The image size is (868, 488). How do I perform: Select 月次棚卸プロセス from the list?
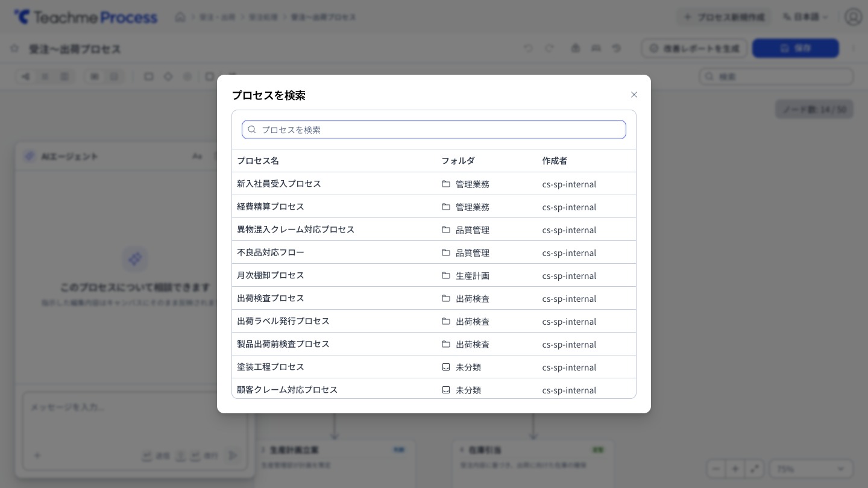click(434, 275)
